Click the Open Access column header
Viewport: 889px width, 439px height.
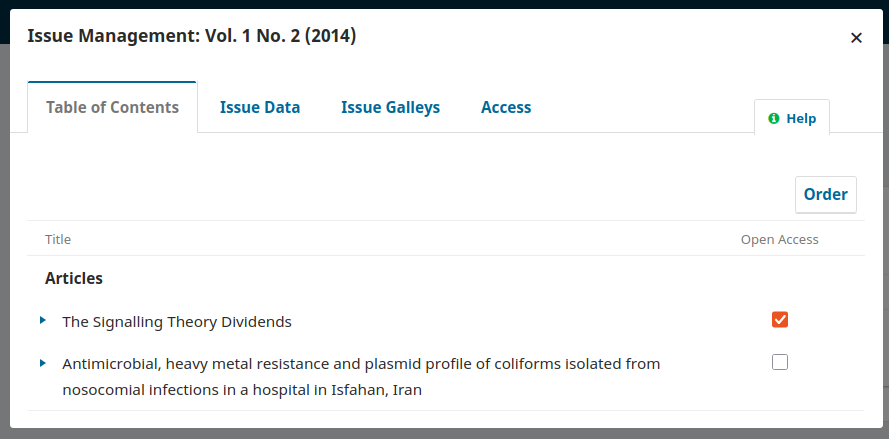click(779, 240)
